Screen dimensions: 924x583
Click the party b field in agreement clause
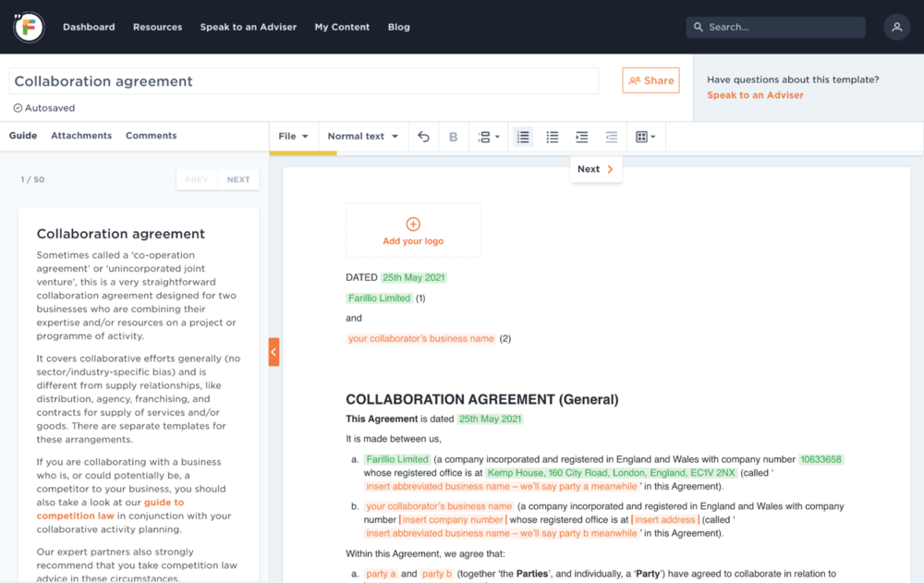coord(437,574)
